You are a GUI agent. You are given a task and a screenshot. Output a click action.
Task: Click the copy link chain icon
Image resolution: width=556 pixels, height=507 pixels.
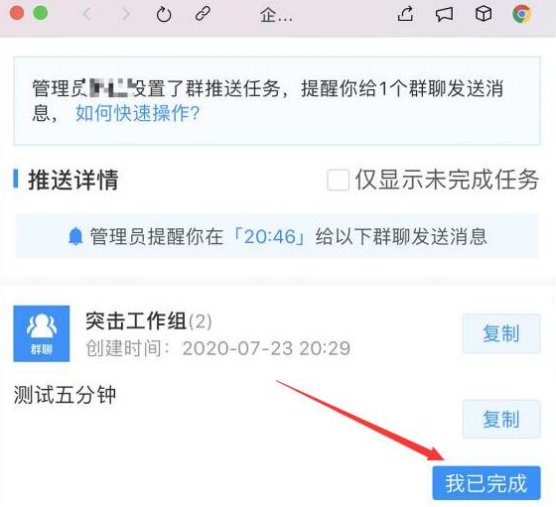pyautogui.click(x=203, y=15)
